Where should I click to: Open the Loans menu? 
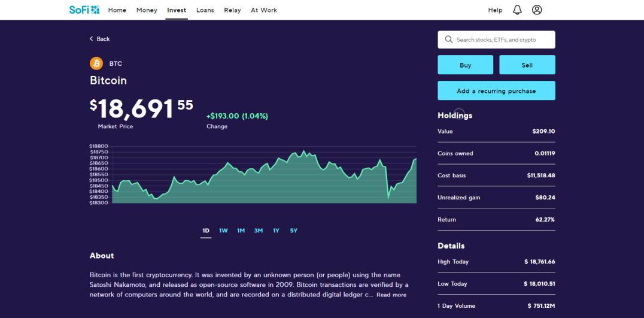point(205,10)
